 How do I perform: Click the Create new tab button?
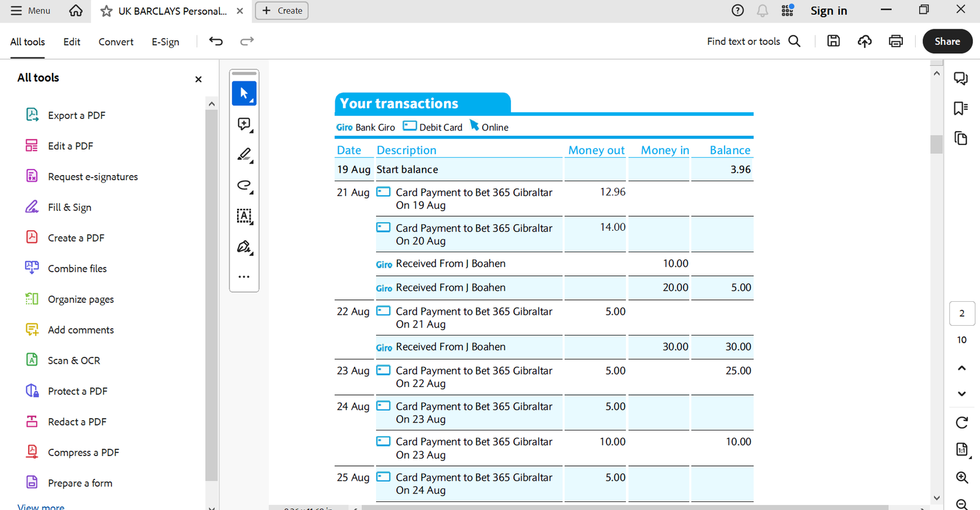coord(282,10)
